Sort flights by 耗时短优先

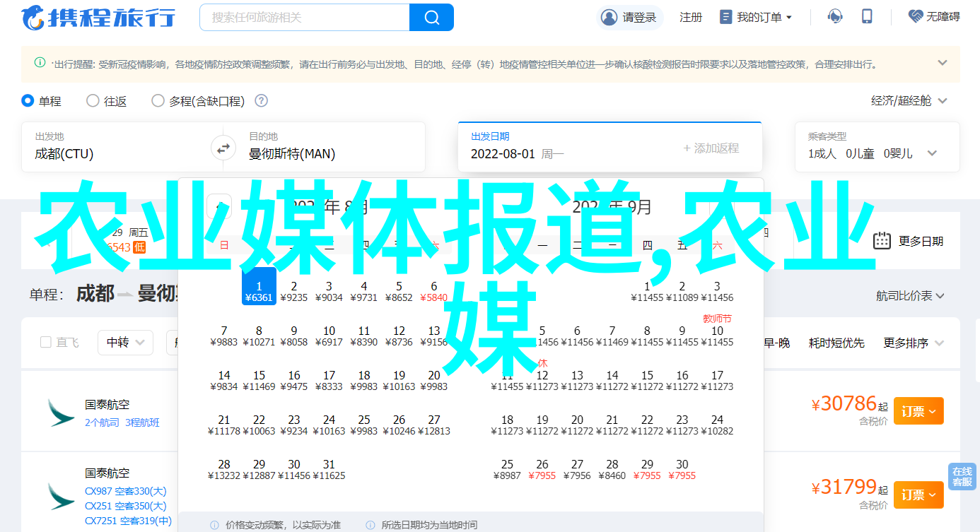[836, 343]
